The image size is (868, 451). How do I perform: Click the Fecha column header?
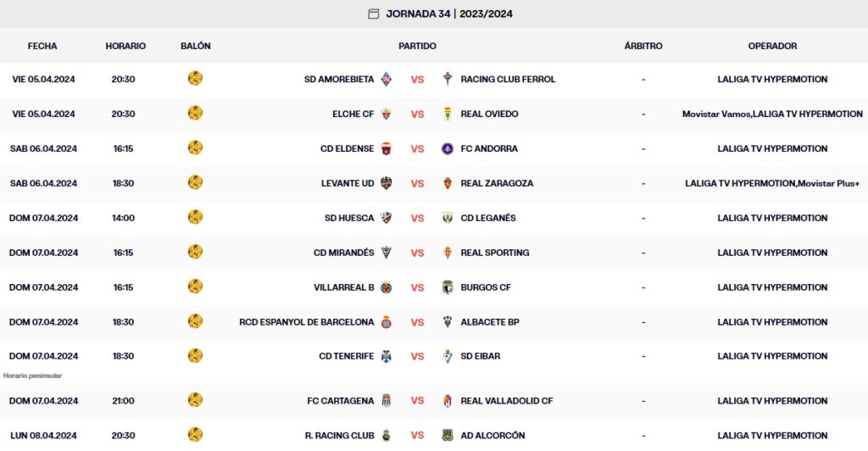(x=42, y=46)
